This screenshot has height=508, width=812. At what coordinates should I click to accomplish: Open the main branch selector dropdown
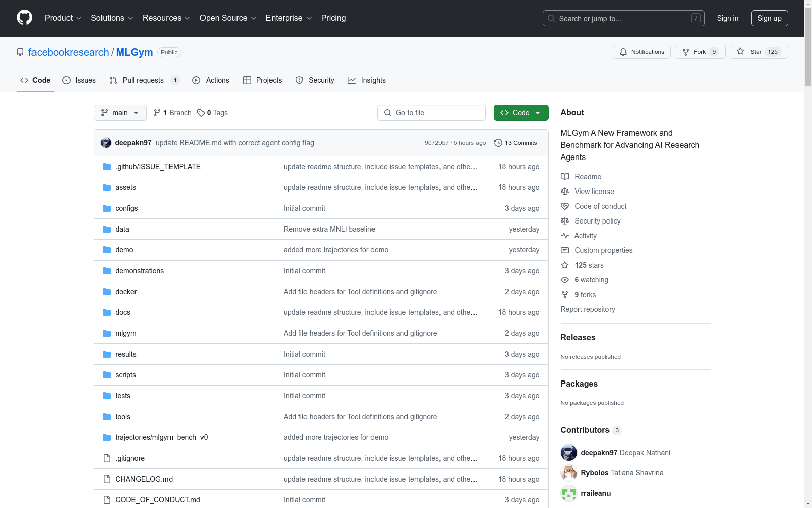[x=120, y=113]
